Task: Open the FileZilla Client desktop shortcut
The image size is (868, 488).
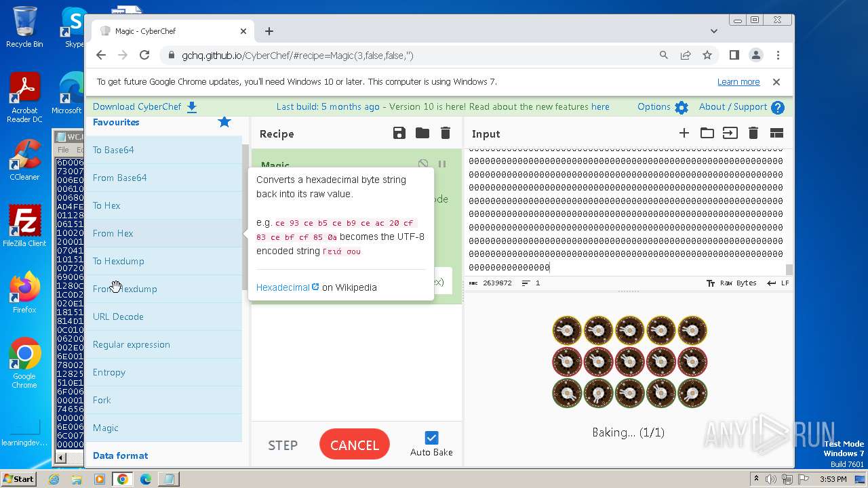Action: (24, 226)
